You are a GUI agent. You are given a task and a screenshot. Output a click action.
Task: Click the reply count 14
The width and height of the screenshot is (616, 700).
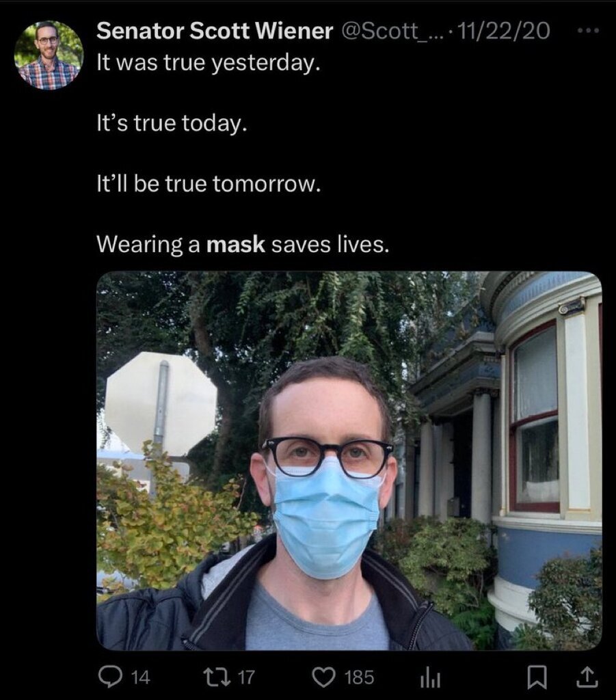coord(140,677)
